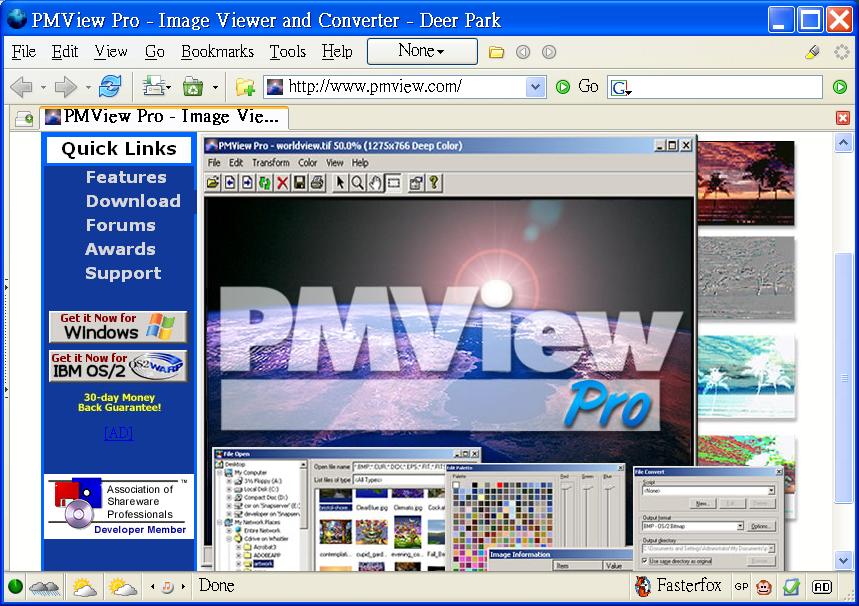Click the green circle icon in the status bar
Screen dimensions: 859x606
click(15, 587)
